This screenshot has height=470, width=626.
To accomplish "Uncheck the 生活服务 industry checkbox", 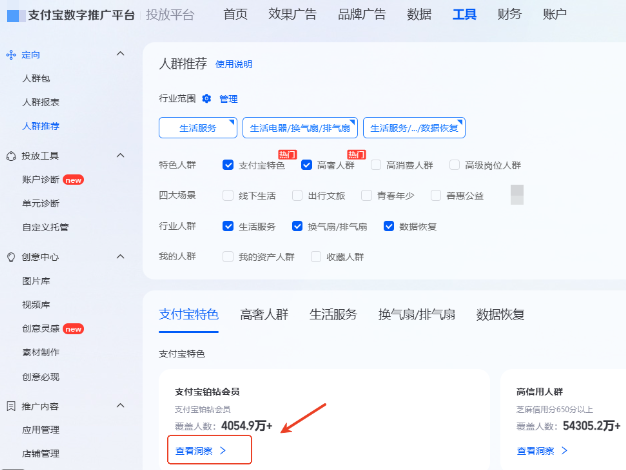I will click(228, 226).
